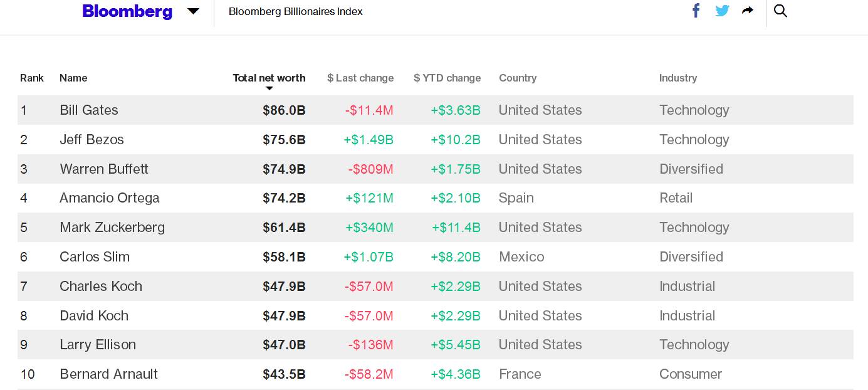868x390 pixels.
Task: Share page via Twitter bird icon
Action: tap(722, 11)
